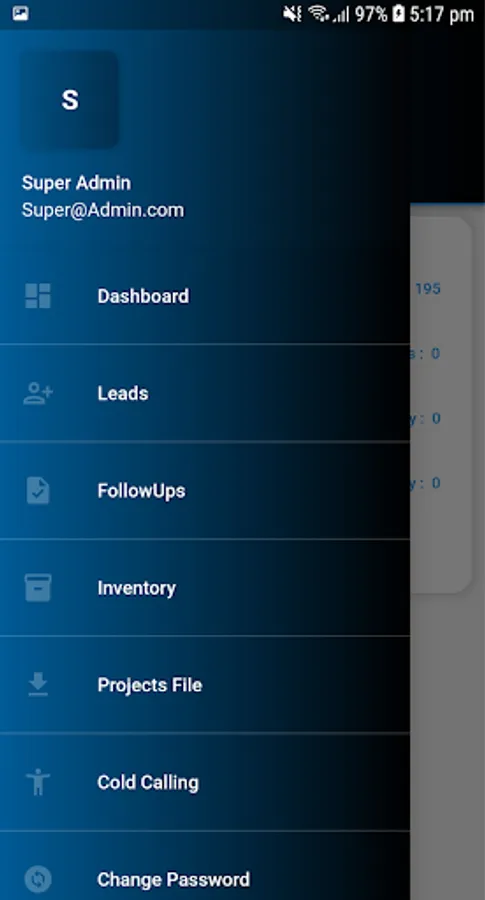Tap the S profile avatar
The width and height of the screenshot is (485, 900).
pos(70,100)
